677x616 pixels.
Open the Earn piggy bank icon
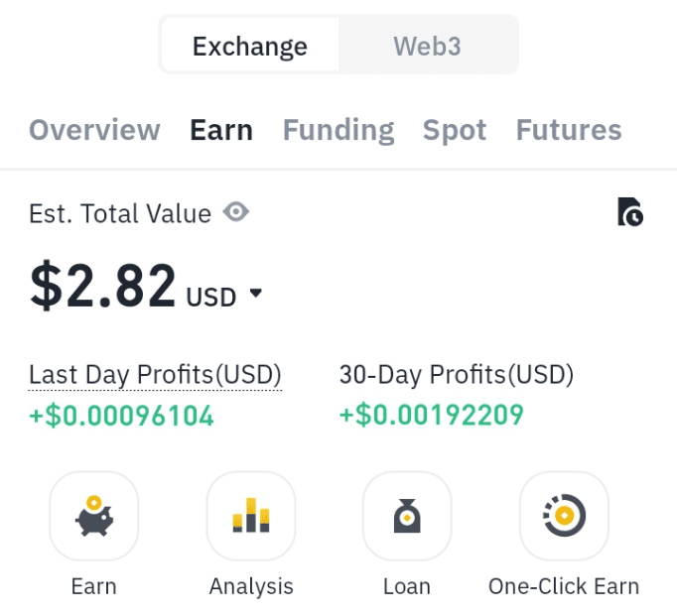tap(94, 516)
